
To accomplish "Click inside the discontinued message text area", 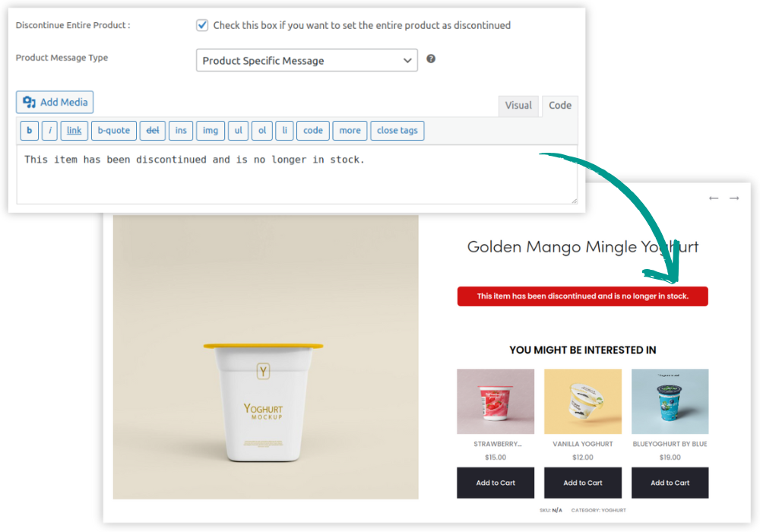I will coord(296,175).
